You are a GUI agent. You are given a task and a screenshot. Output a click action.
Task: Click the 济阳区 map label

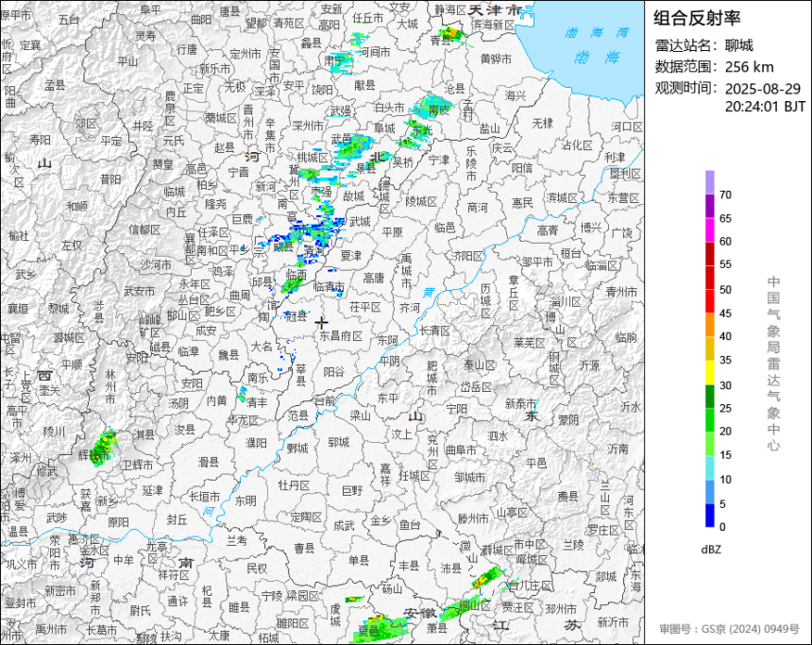[467, 256]
